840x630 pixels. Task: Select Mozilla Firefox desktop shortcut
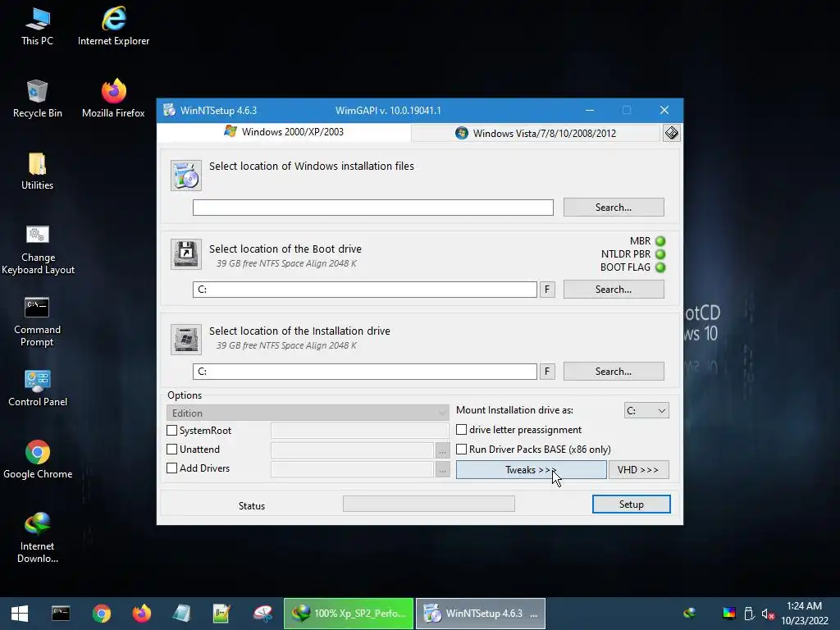point(113,98)
